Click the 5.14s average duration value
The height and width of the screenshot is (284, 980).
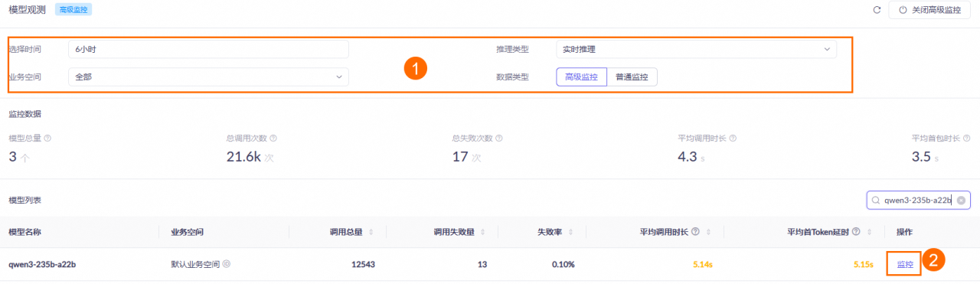[x=703, y=265]
